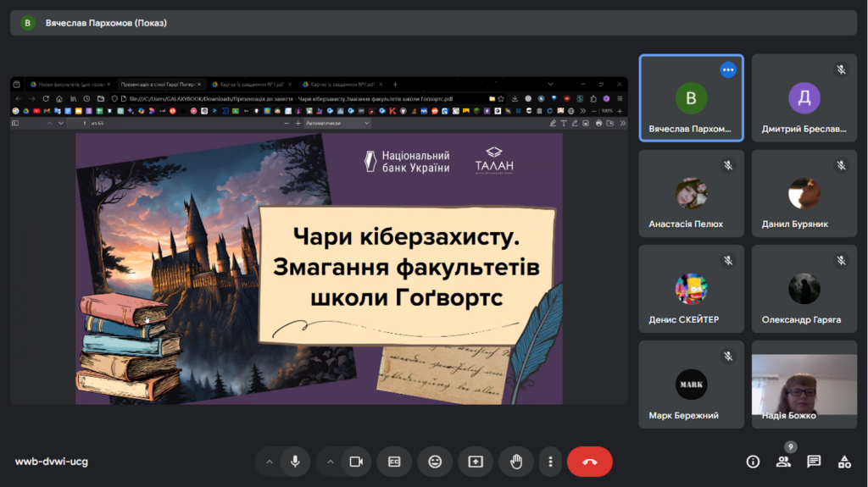Toggle the microphone on or off
This screenshot has height=487, width=868.
[295, 462]
